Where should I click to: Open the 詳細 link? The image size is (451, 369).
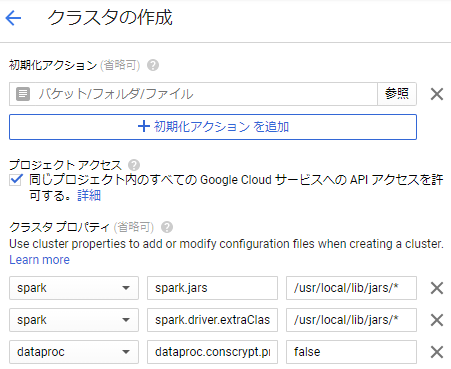click(89, 196)
